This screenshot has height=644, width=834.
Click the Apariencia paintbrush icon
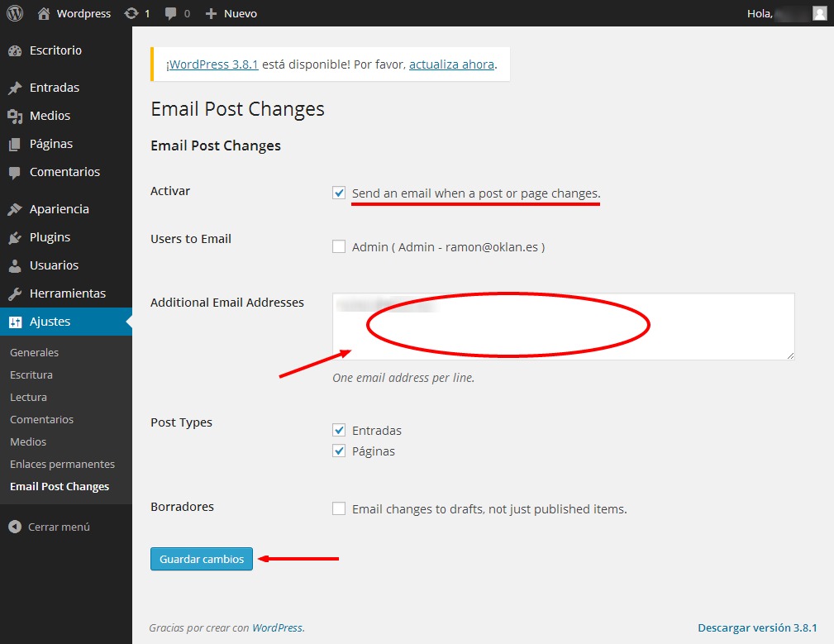[x=15, y=209]
